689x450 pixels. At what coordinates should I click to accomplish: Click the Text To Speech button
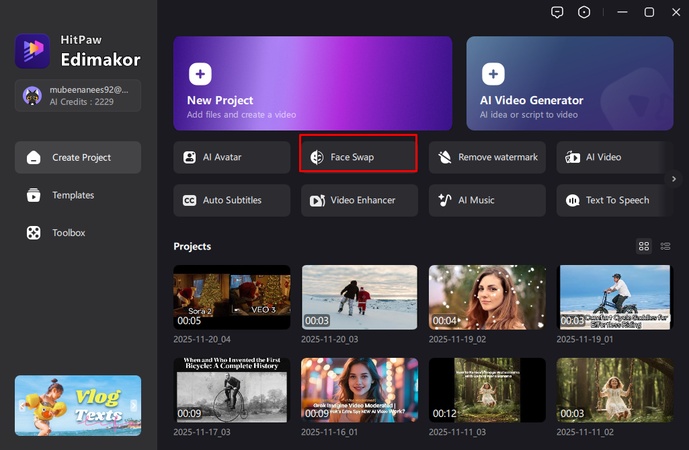(614, 200)
